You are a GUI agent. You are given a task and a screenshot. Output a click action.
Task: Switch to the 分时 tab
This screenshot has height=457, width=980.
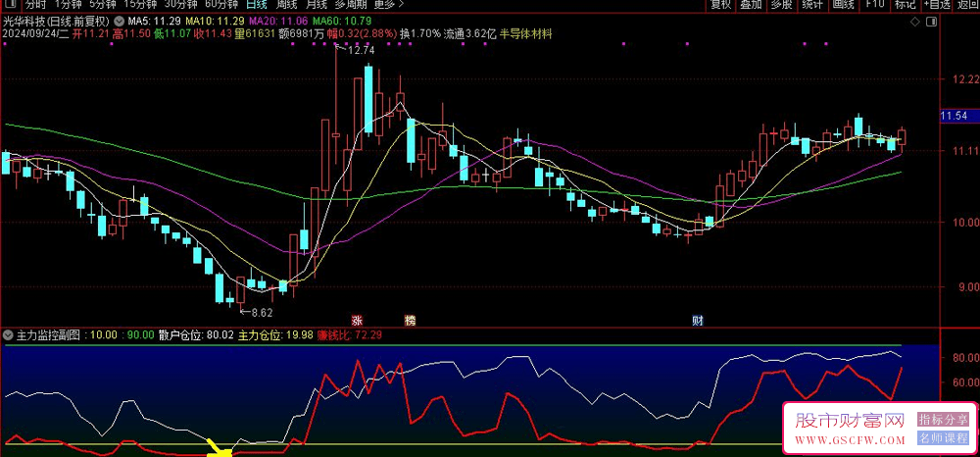(35, 5)
